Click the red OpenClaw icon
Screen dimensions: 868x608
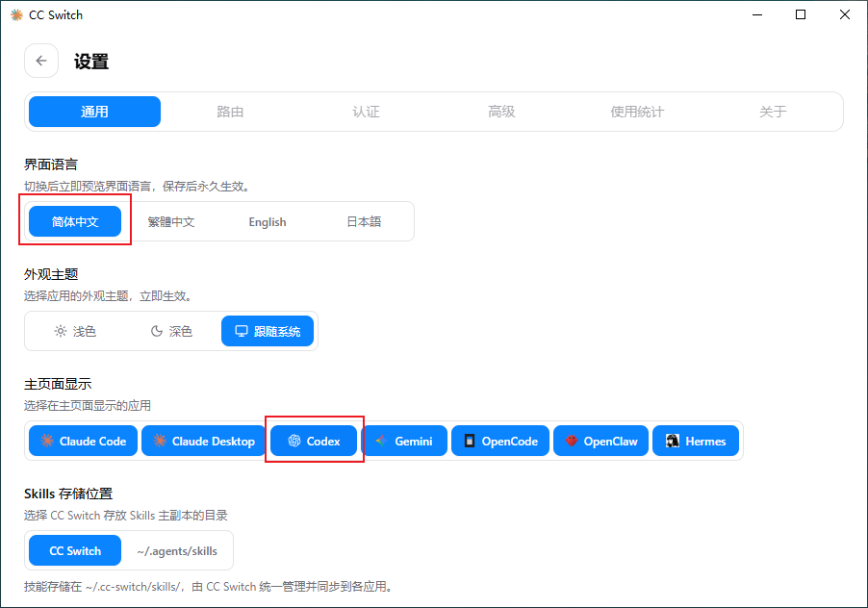pos(572,441)
